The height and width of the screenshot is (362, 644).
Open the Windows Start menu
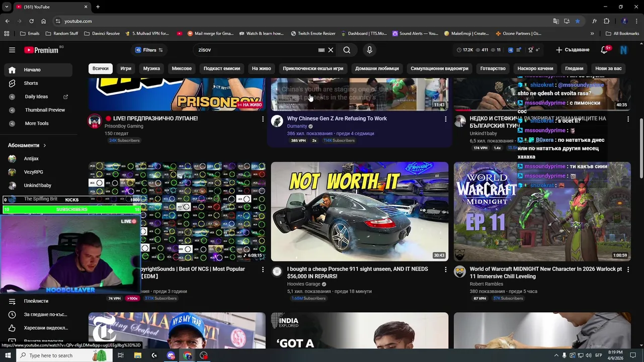(8, 355)
